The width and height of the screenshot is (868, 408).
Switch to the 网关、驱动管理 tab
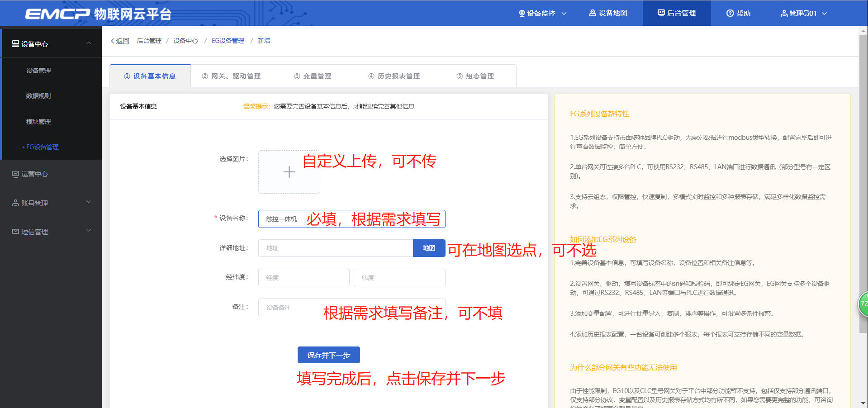231,76
